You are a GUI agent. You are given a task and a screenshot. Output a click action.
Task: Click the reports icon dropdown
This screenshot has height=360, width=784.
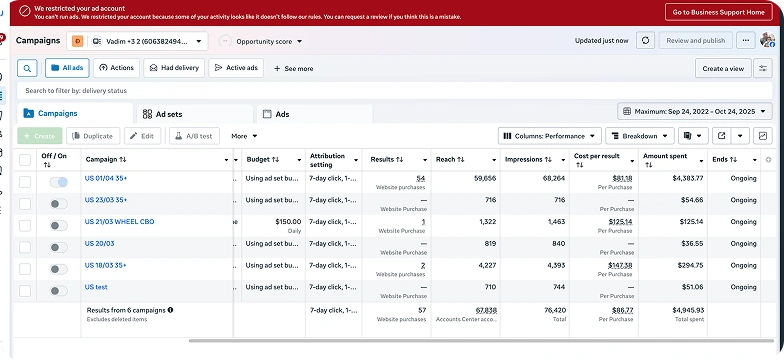pos(693,136)
